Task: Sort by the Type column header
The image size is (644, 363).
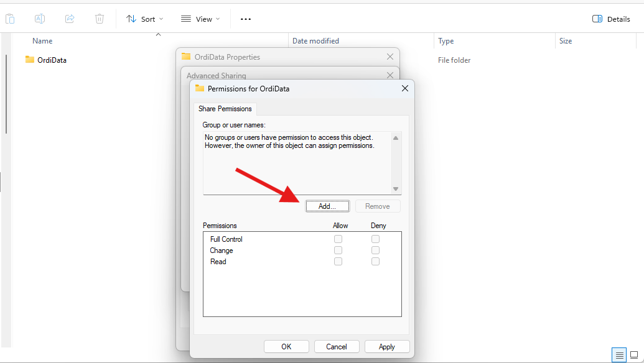Action: 446,41
